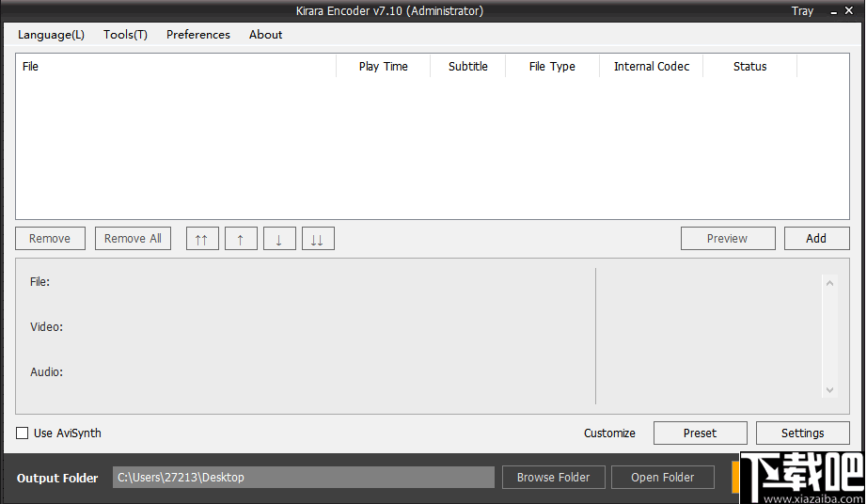
Task: Click the Remove All button
Action: (x=133, y=239)
